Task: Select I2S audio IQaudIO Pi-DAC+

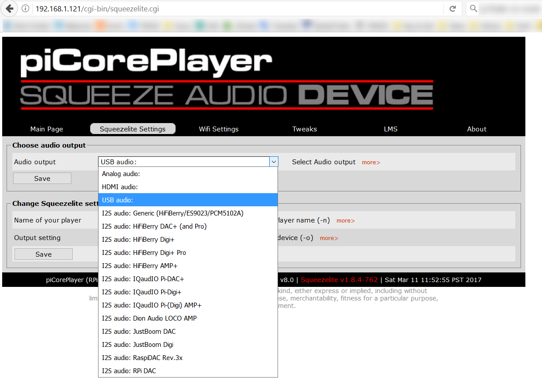Action: [x=188, y=279]
